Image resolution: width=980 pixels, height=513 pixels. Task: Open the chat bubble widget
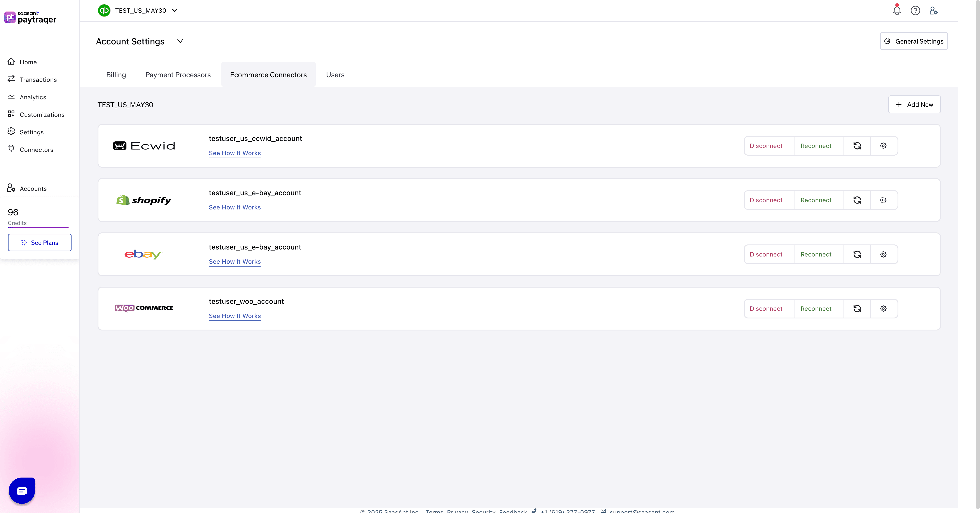21,490
